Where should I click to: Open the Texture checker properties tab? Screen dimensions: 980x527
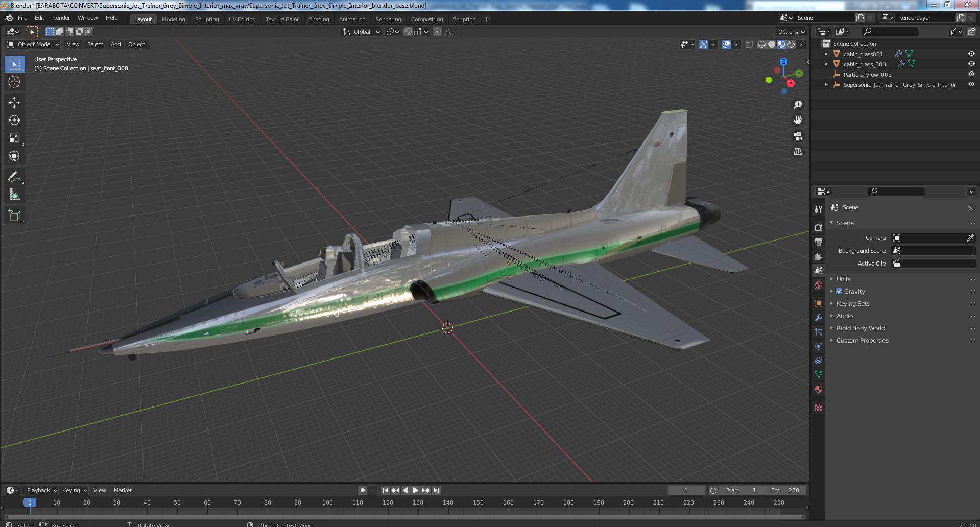pyautogui.click(x=819, y=408)
